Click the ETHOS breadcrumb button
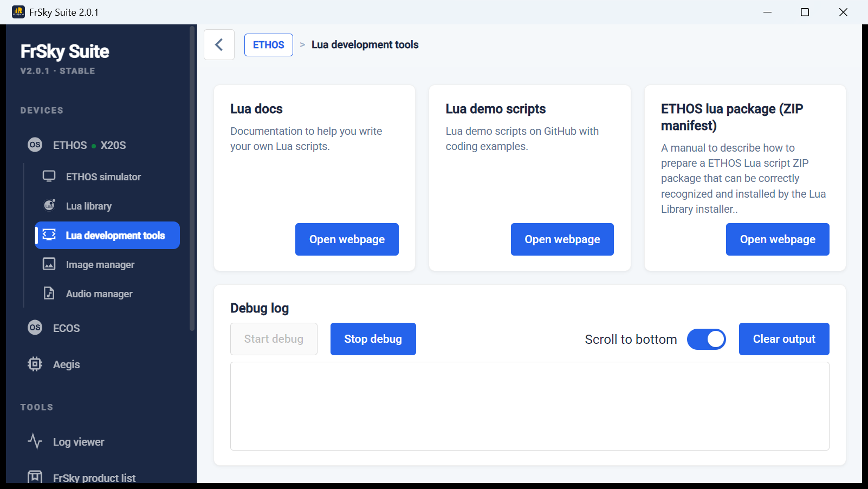The width and height of the screenshot is (868, 489). [269, 44]
